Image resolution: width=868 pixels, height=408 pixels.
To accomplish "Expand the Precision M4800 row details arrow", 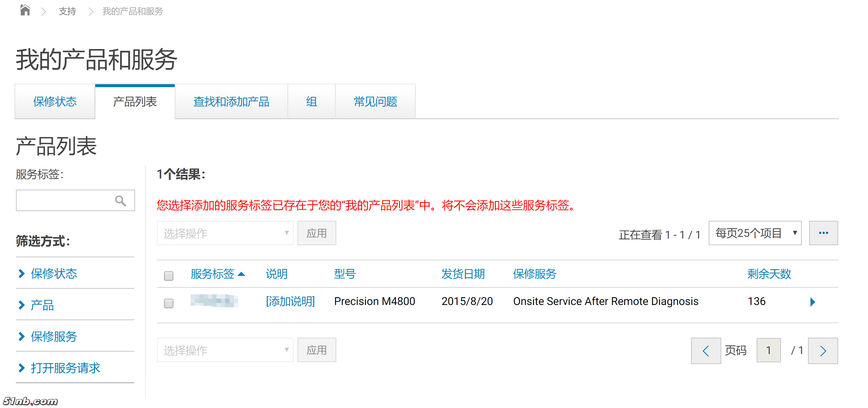I will [x=813, y=302].
